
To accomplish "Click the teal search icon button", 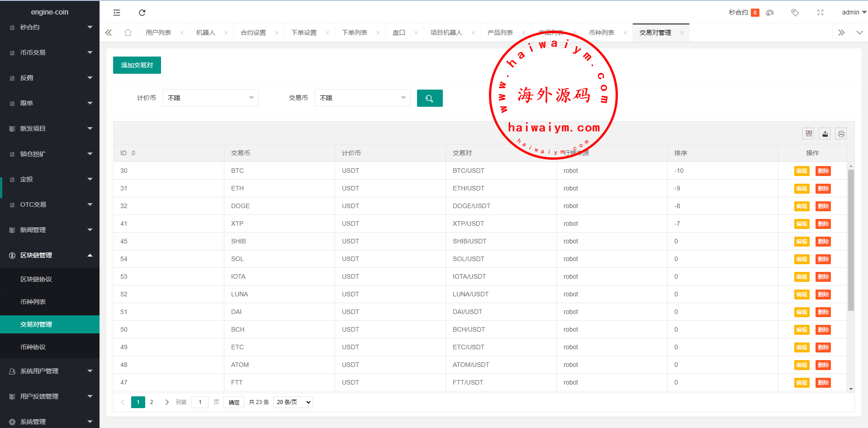I will [430, 98].
